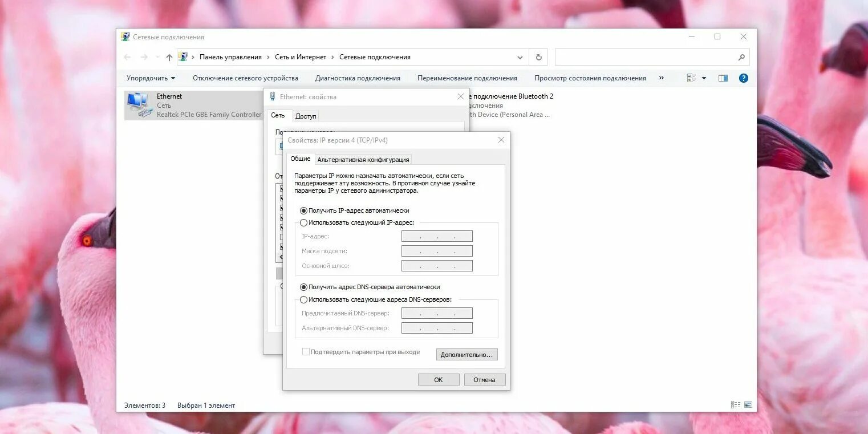Screen dimensions: 868x434
Task: Click the Сетевые подключения breadcrumb
Action: [x=375, y=57]
